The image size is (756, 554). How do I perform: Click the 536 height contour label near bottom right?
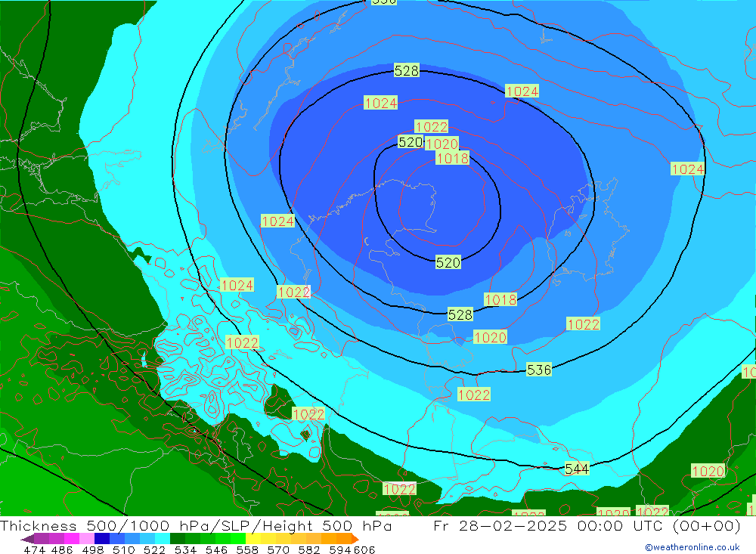pos(539,370)
